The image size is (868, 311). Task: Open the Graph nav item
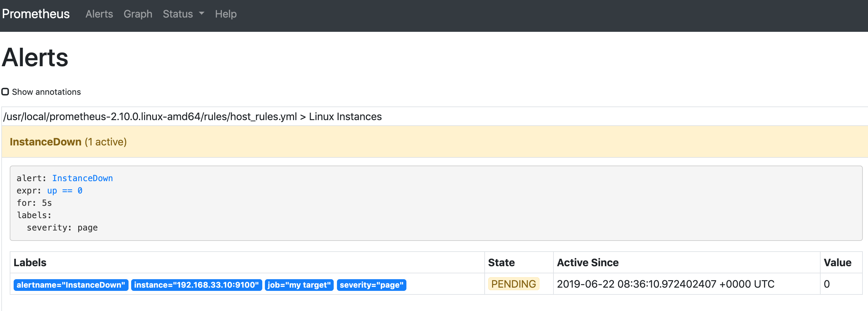(x=138, y=14)
